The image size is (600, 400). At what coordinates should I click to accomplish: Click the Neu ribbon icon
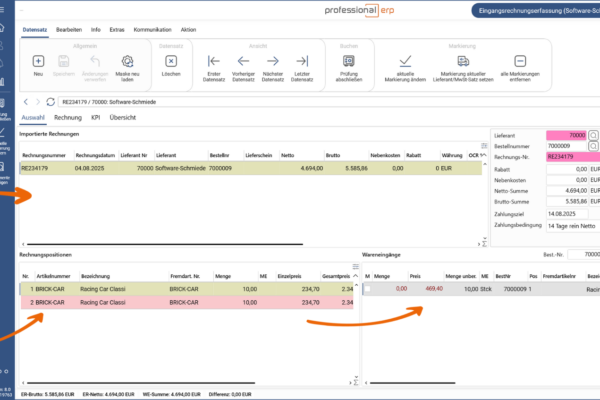(x=38, y=61)
